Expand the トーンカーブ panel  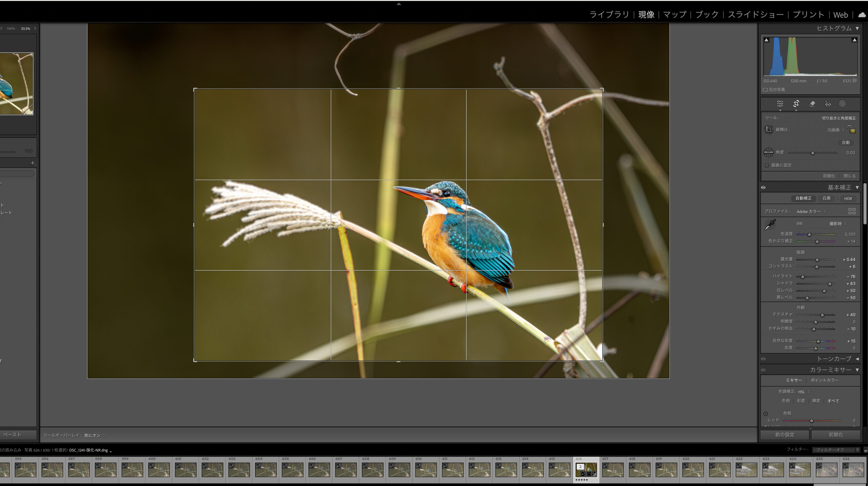pos(857,359)
